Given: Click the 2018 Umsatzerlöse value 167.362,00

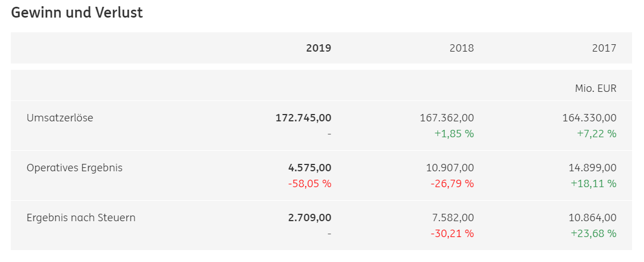Looking at the screenshot, I should click(x=447, y=118).
